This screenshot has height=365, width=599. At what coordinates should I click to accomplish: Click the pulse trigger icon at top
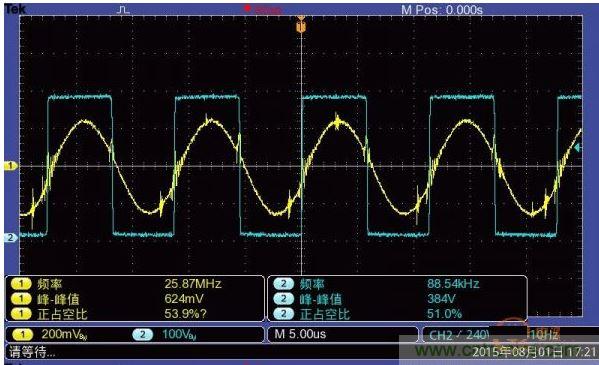(123, 10)
